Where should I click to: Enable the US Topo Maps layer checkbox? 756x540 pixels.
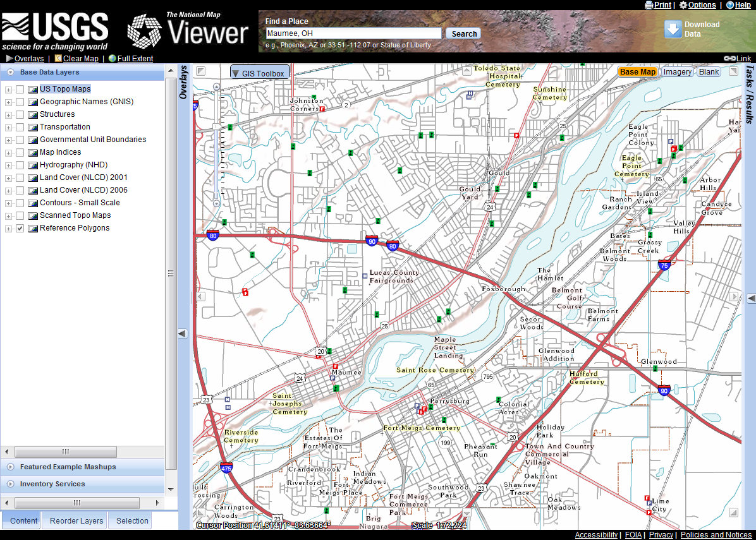point(20,89)
